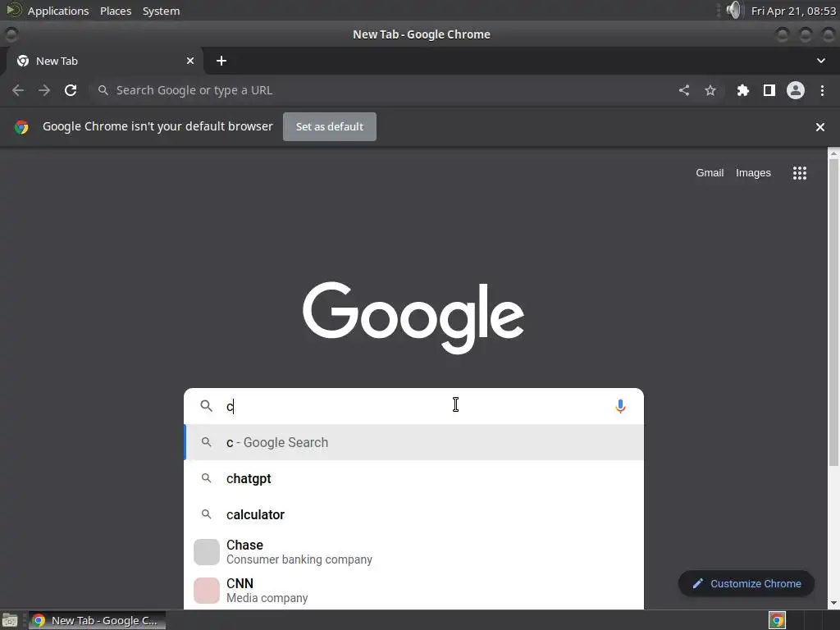This screenshot has width=840, height=630.
Task: Open the Applications menu
Action: coord(58,11)
